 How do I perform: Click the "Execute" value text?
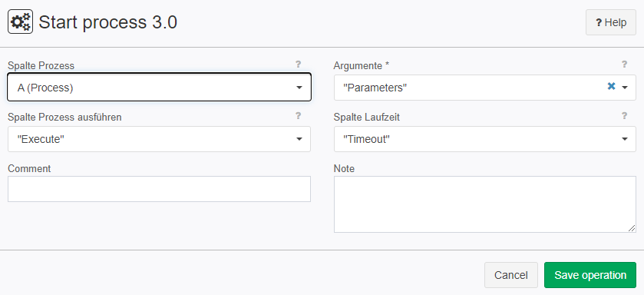pos(41,139)
